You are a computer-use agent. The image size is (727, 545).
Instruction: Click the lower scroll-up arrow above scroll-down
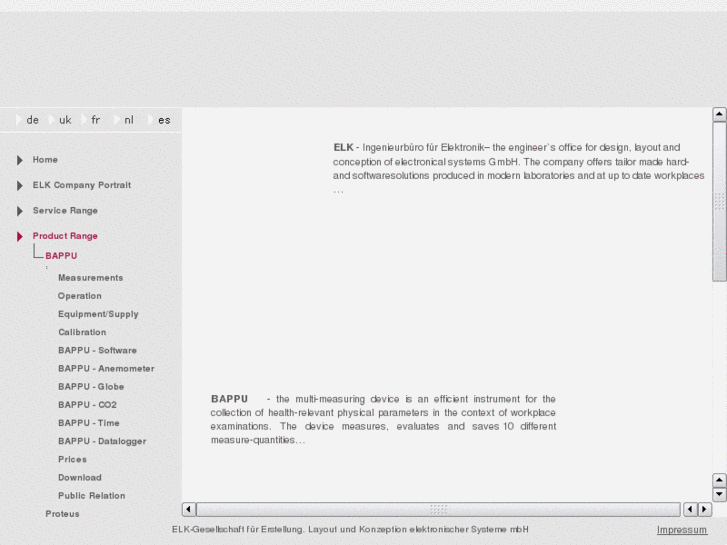[719, 480]
